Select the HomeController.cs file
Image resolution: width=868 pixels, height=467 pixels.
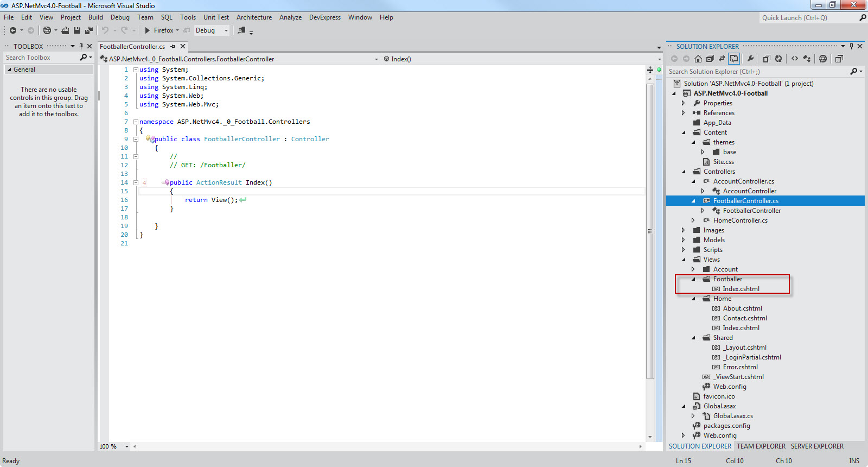[x=741, y=220]
